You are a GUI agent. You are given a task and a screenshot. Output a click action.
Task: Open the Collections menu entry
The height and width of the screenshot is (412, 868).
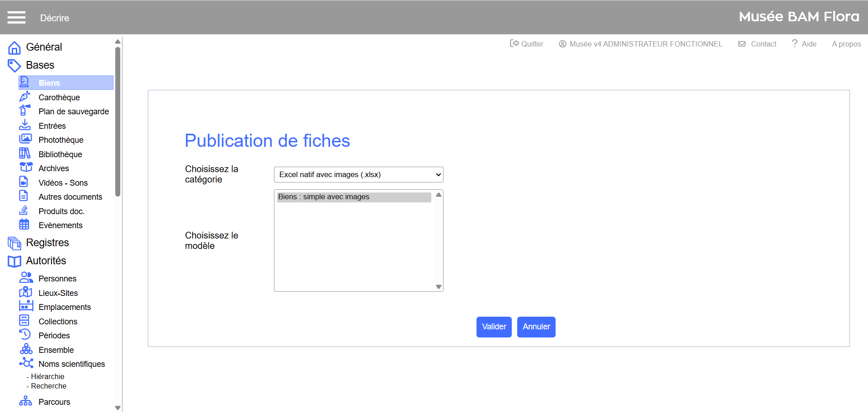point(57,322)
